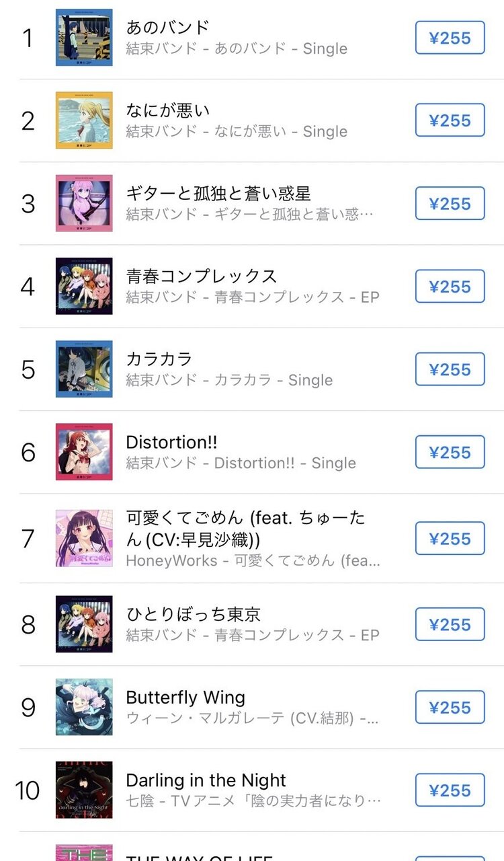Select the Darling in the Night artwork
504x861 pixels.
pos(84,790)
